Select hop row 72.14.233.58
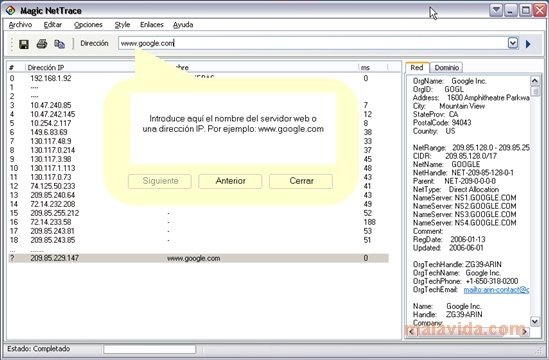Viewport: 549px width, 360px height. (199, 222)
